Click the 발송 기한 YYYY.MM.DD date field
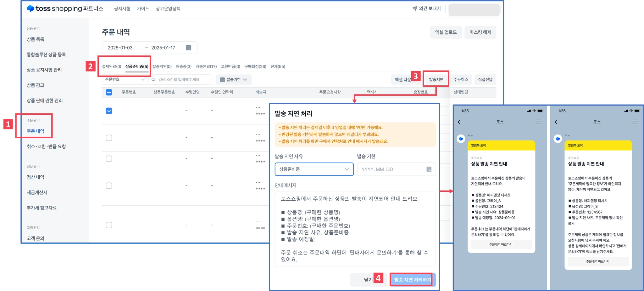 pos(396,169)
